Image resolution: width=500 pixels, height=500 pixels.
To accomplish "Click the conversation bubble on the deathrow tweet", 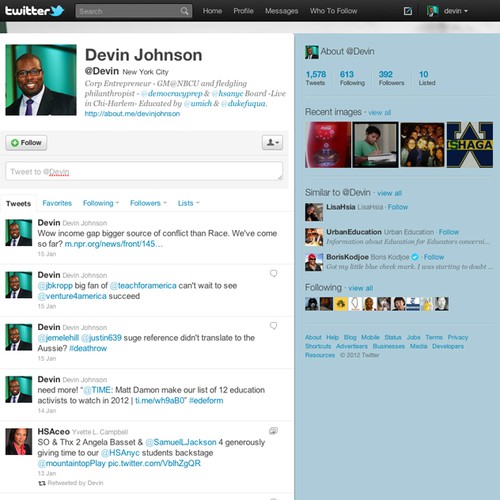I will 273,326.
